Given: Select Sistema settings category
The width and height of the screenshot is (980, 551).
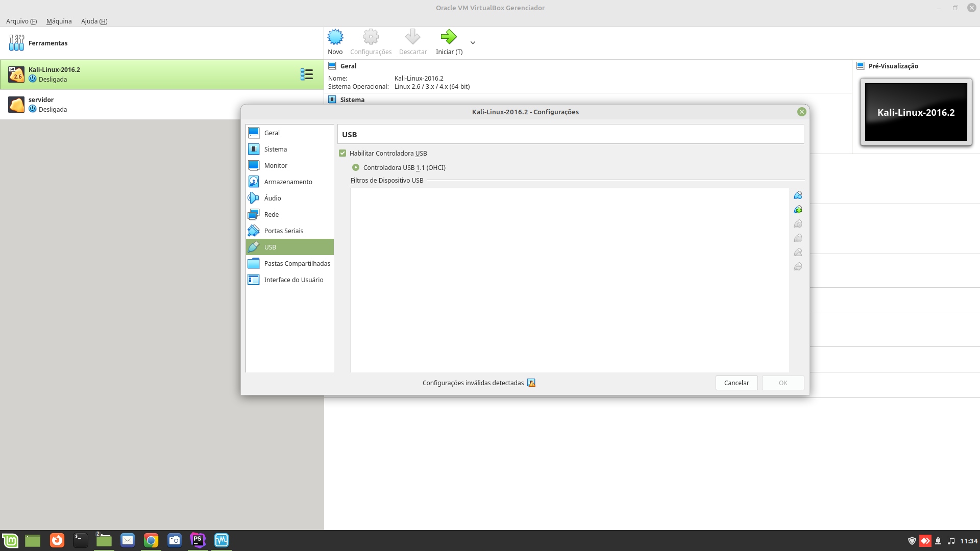Looking at the screenshot, I should click(x=290, y=149).
